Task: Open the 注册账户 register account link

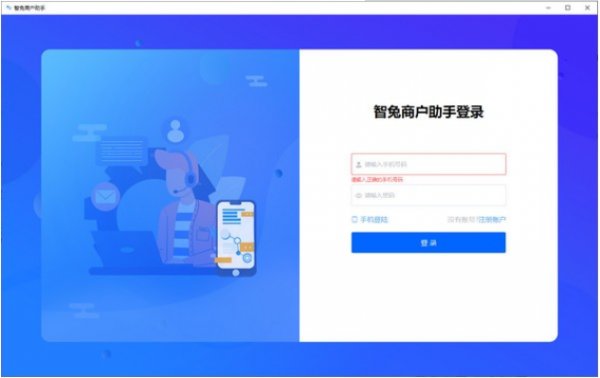Action: [492, 220]
